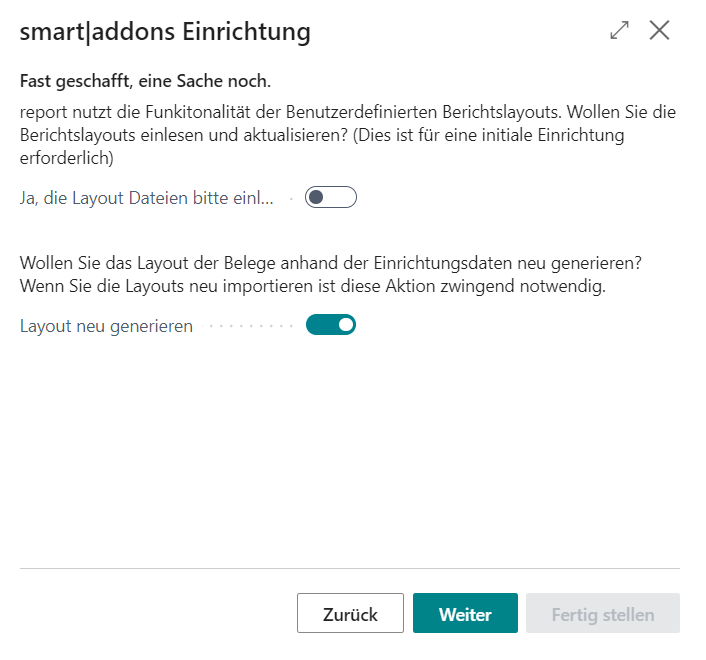Click the 'Ja, die Layout Dateien bitte einl...' label
The image size is (706, 660).
(146, 198)
